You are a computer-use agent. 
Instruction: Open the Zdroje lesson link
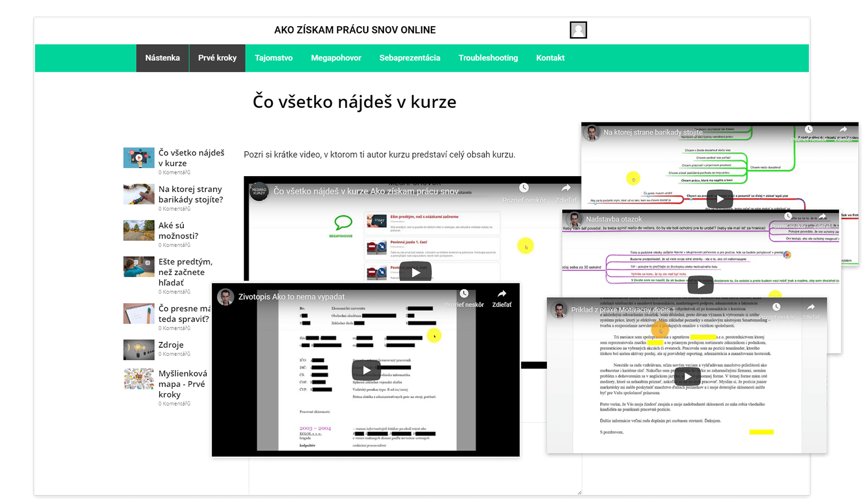[171, 345]
